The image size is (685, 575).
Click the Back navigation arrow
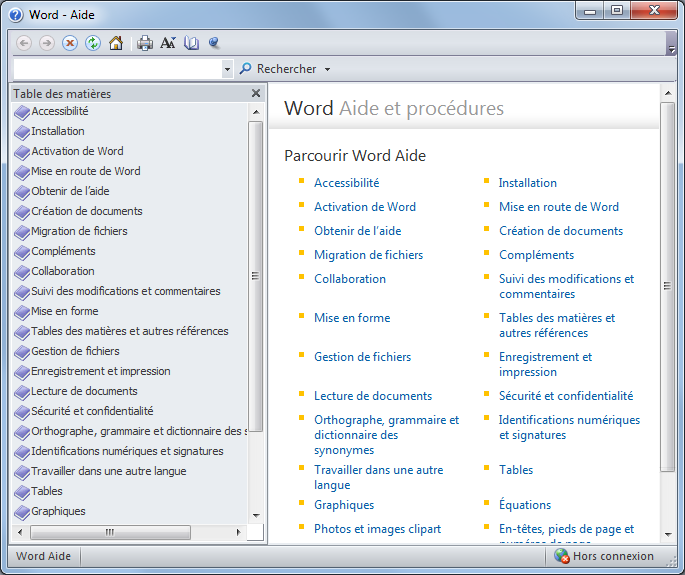coord(24,43)
